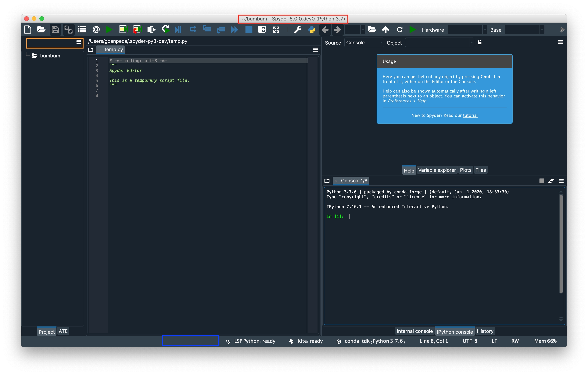Save the current file
Image resolution: width=588 pixels, height=375 pixels.
point(55,29)
